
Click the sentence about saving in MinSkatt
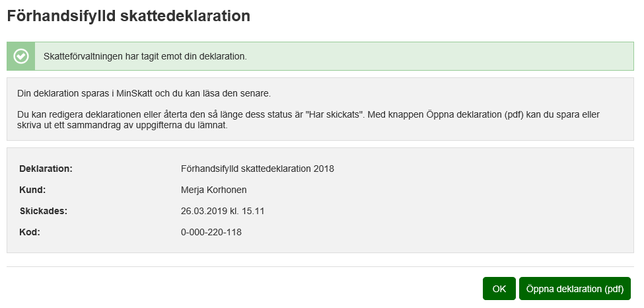coord(144,92)
